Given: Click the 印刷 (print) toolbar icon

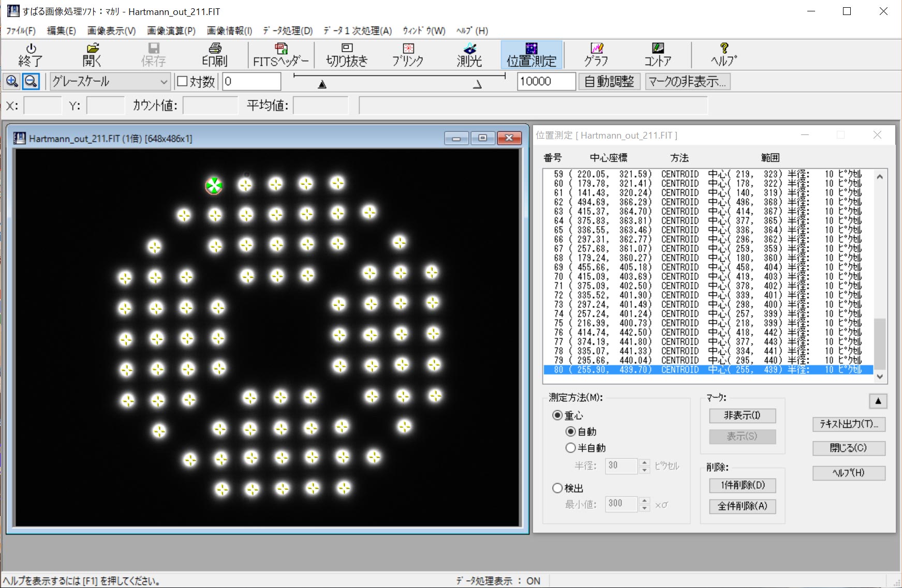Looking at the screenshot, I should pyautogui.click(x=214, y=55).
